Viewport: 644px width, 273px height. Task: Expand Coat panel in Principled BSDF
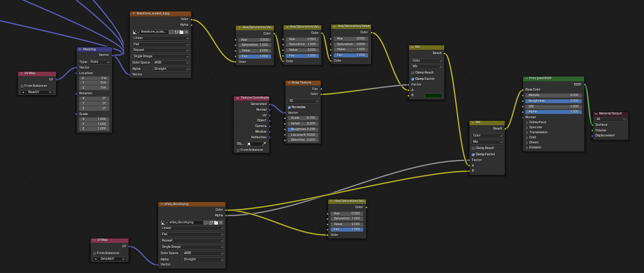527,137
